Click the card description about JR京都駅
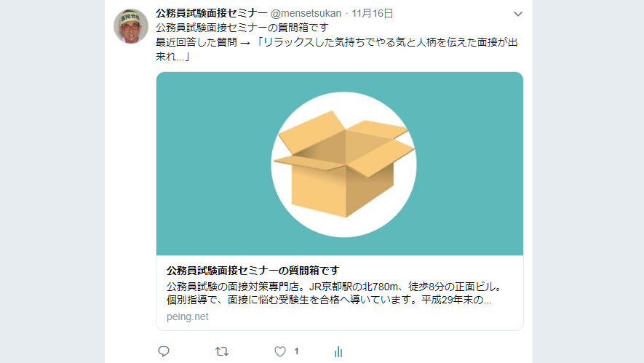Viewport: 644px width, 363px height. coord(334,293)
